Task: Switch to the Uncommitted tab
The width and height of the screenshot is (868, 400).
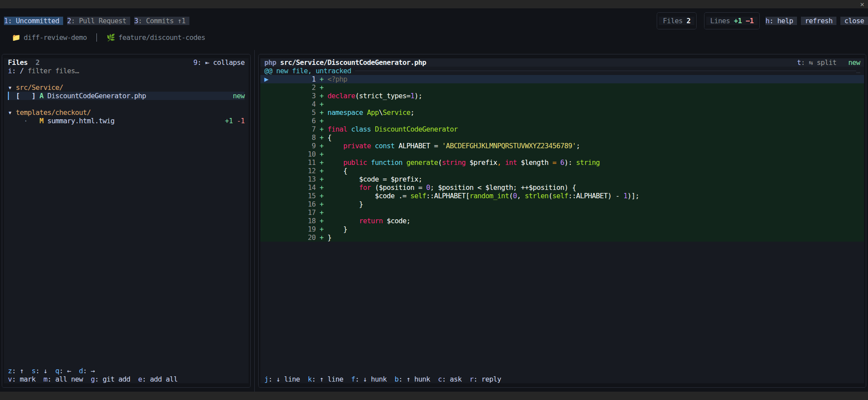Action: pyautogui.click(x=33, y=21)
